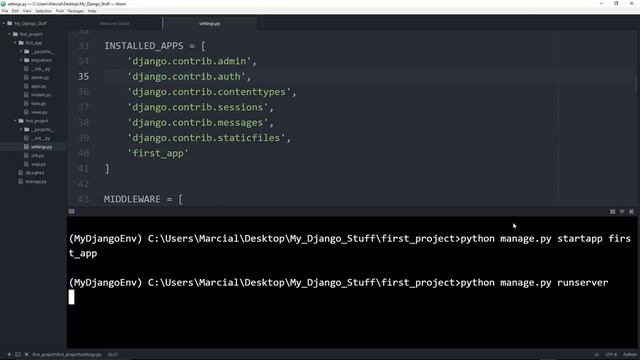Click 'django.contrib.staticfiles' in the code
This screenshot has width=640, height=360.
[207, 138]
